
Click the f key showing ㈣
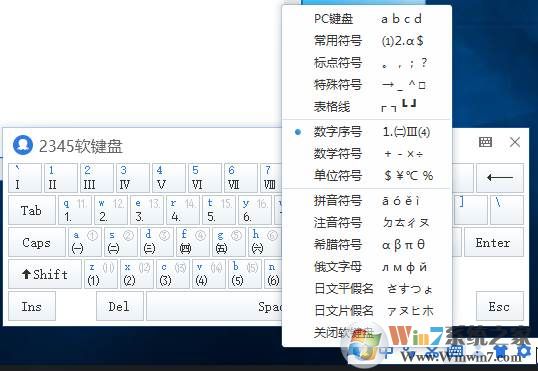coord(193,242)
